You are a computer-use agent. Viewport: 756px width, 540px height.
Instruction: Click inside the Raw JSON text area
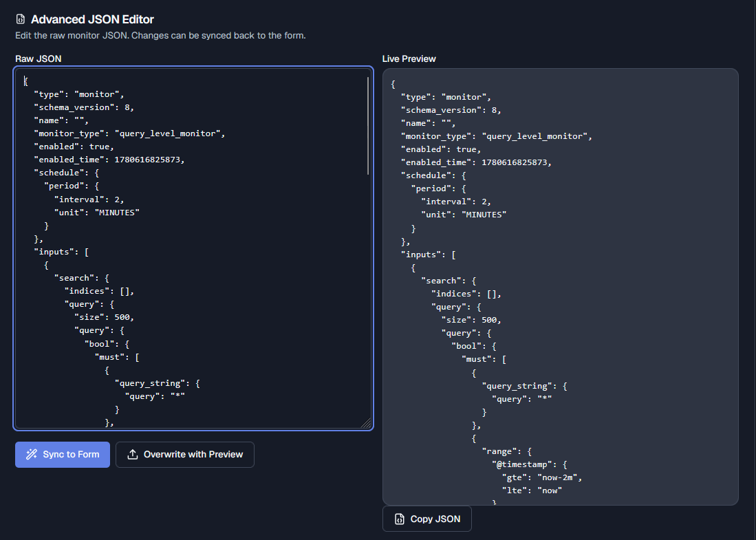point(193,248)
